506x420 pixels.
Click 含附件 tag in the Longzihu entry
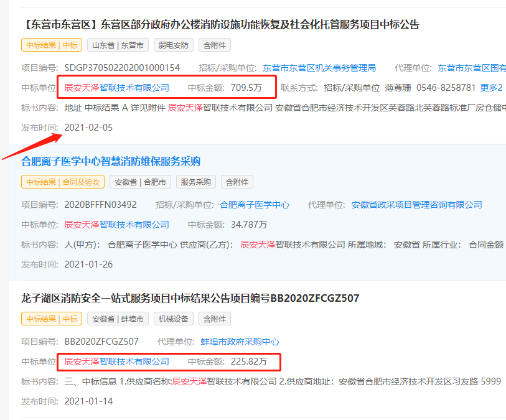click(215, 319)
